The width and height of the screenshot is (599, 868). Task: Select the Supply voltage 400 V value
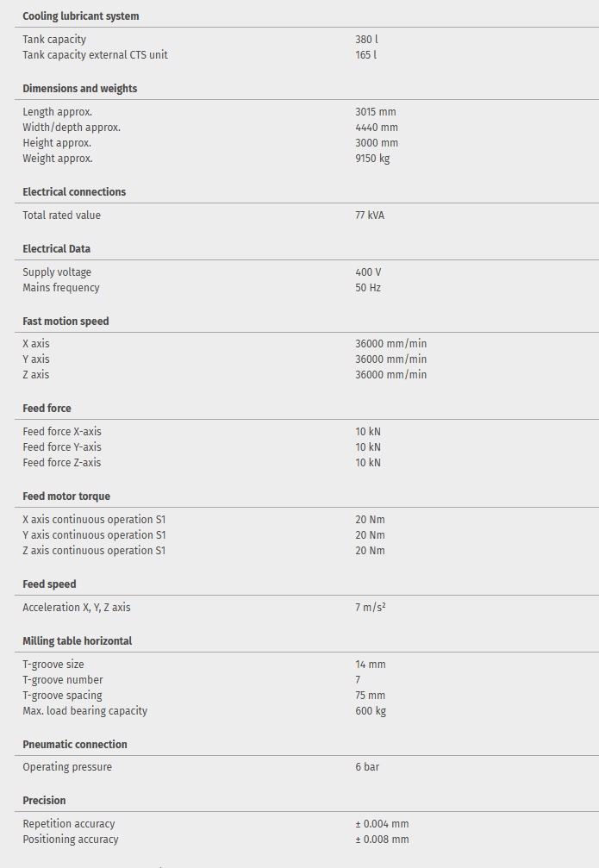pyautogui.click(x=368, y=272)
